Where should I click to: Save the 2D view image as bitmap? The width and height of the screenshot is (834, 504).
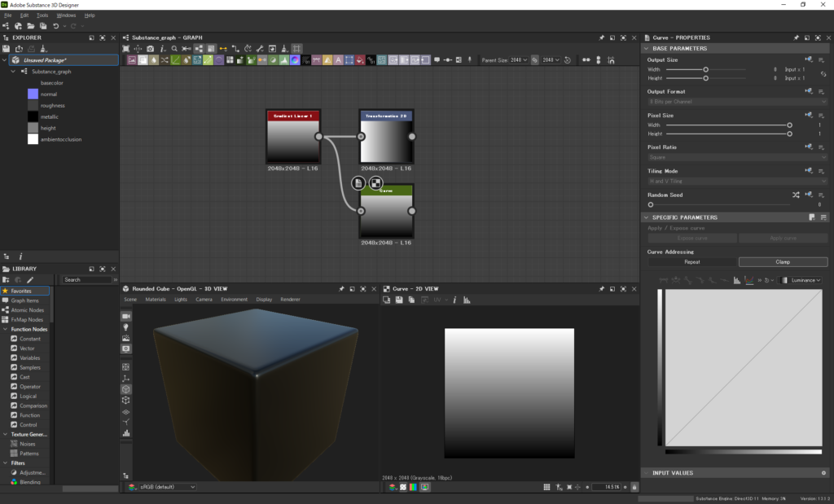click(399, 300)
